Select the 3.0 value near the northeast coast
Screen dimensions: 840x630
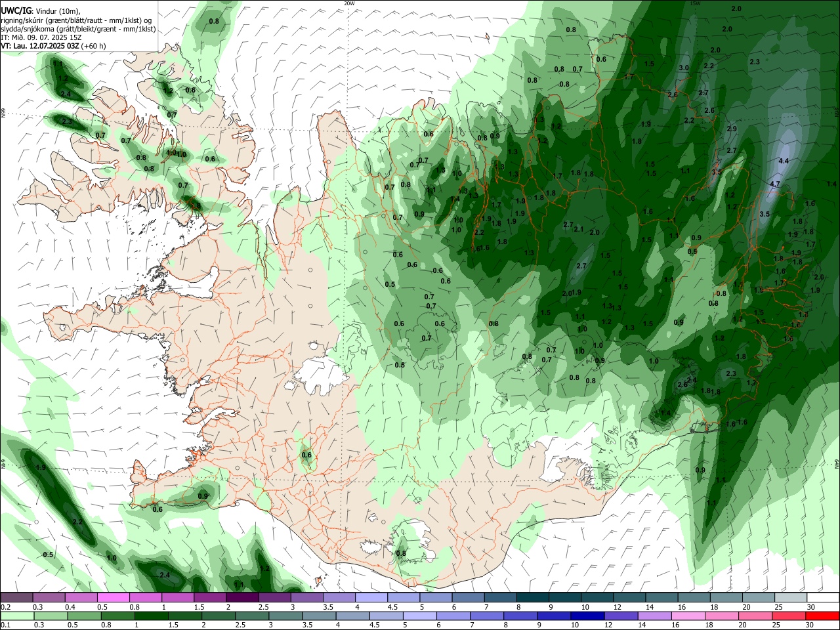(684, 68)
